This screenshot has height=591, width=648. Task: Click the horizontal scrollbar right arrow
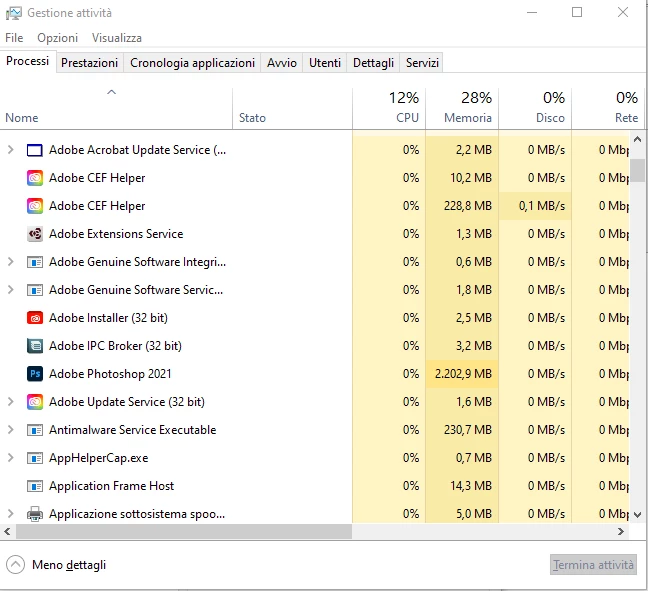tap(621, 531)
